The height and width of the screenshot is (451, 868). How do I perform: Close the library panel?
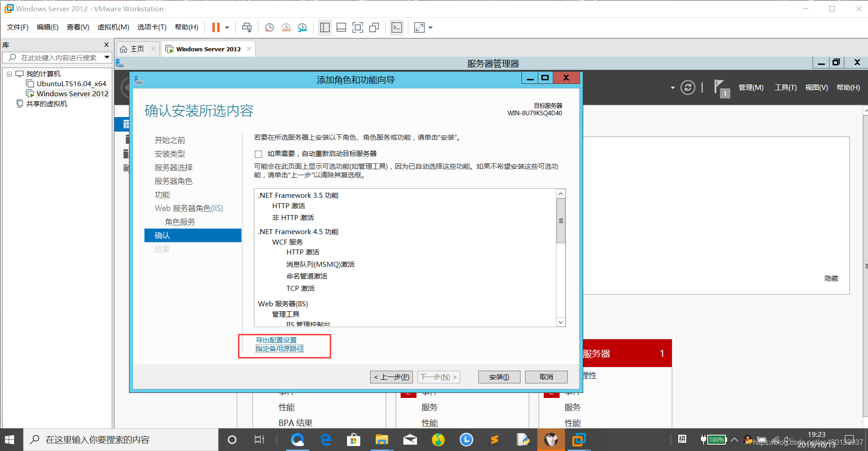click(x=107, y=44)
